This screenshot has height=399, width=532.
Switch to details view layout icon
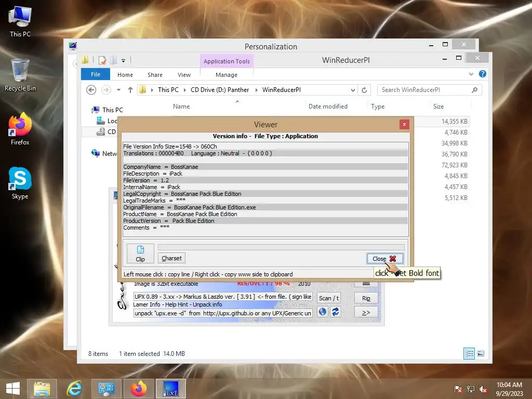click(x=469, y=353)
